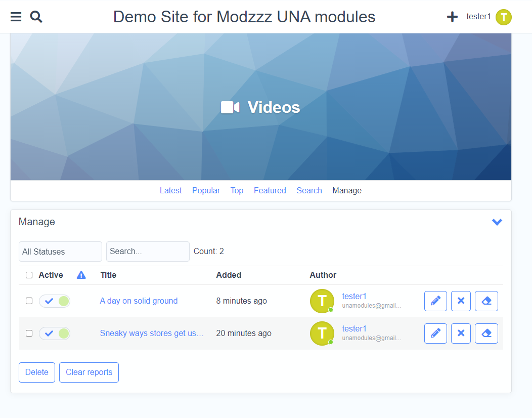Toggle Active switch for "A day on solid ground"
Screen dimensions: 532x418
click(55, 301)
